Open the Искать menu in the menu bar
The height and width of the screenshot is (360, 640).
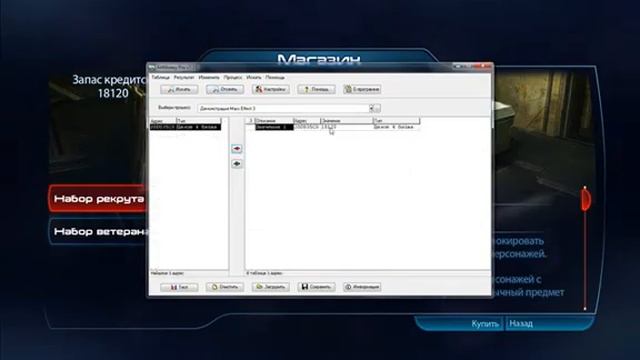tap(254, 77)
